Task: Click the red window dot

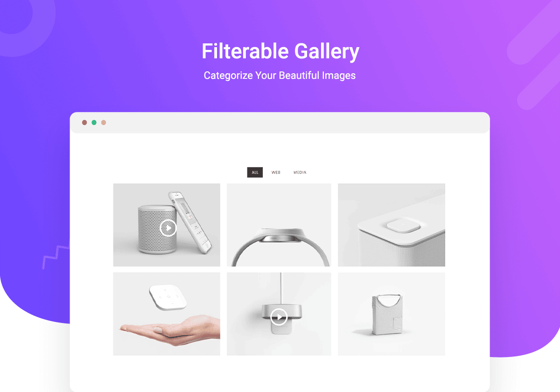Action: click(x=84, y=123)
